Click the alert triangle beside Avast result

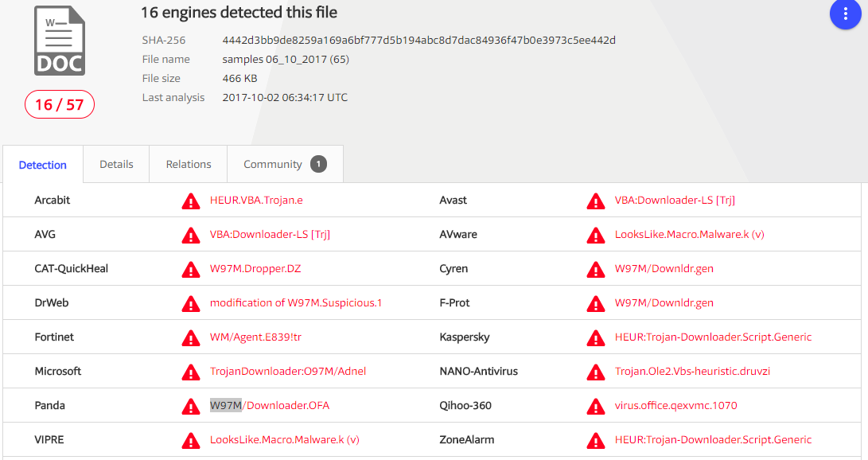pyautogui.click(x=595, y=201)
